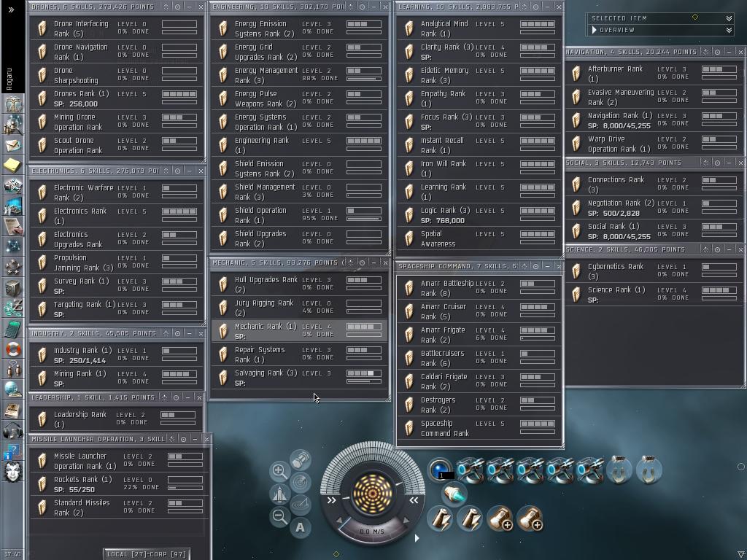747x560 pixels.
Task: Open the in-game browser globe icon
Action: pyautogui.click(x=13, y=389)
